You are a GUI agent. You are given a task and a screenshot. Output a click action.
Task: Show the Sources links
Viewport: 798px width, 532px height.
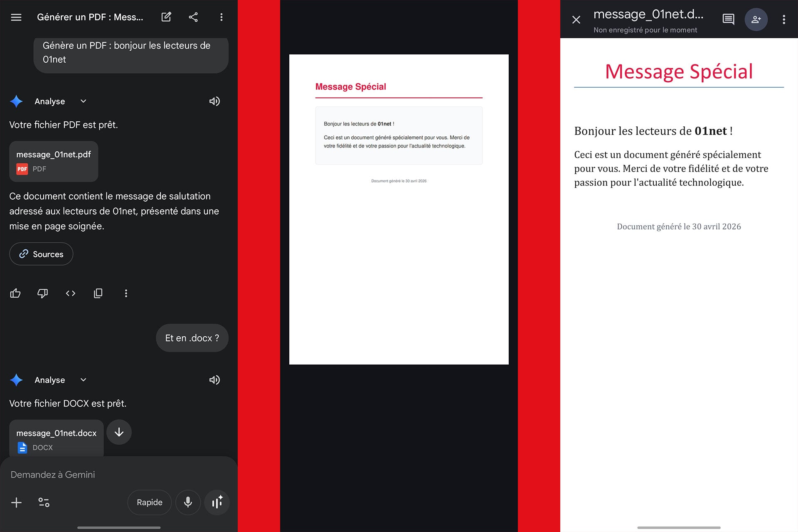coord(41,254)
